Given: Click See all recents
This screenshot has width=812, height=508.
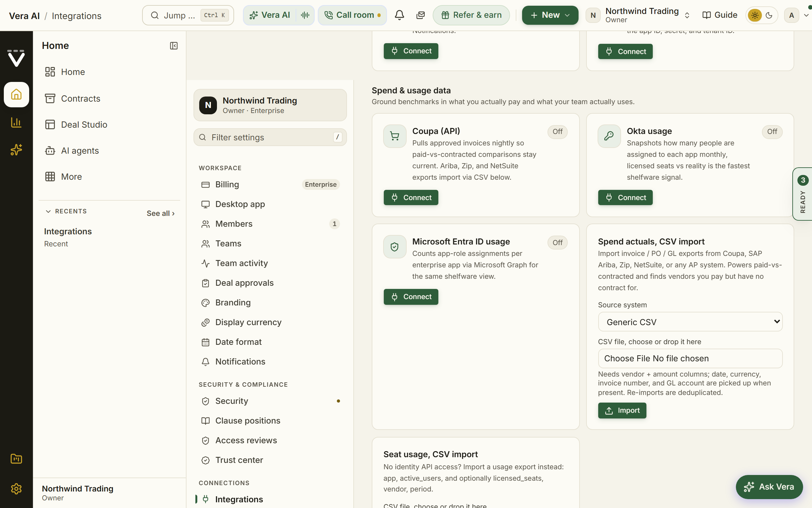Looking at the screenshot, I should (160, 213).
